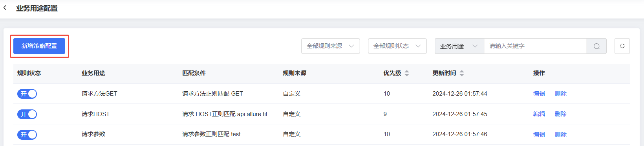Edit the 请求方法GET rule
The image size is (644, 146).
539,94
